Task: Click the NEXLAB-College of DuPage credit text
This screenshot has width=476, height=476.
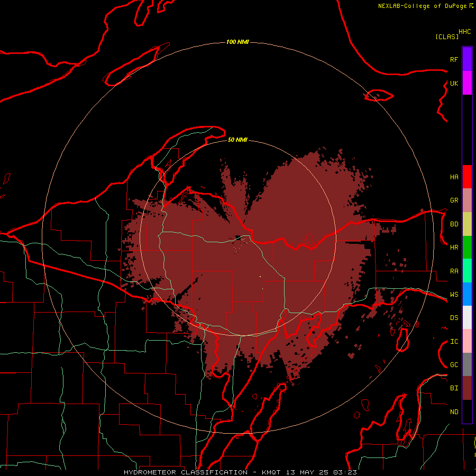Action: 422,6
